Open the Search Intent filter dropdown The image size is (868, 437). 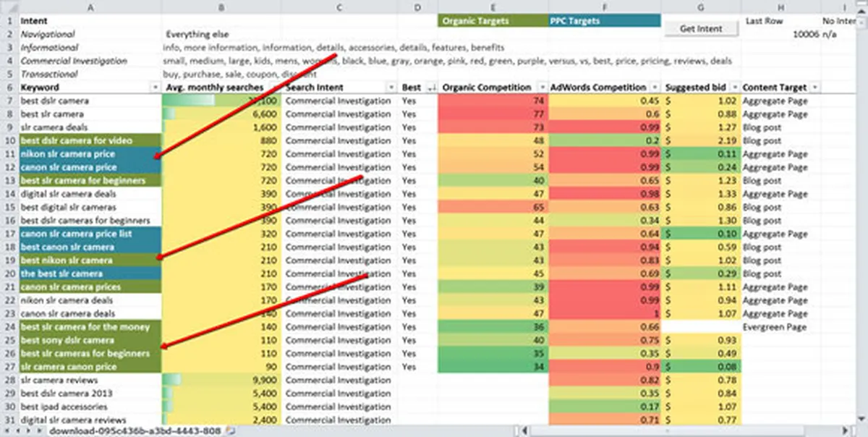pyautogui.click(x=391, y=88)
